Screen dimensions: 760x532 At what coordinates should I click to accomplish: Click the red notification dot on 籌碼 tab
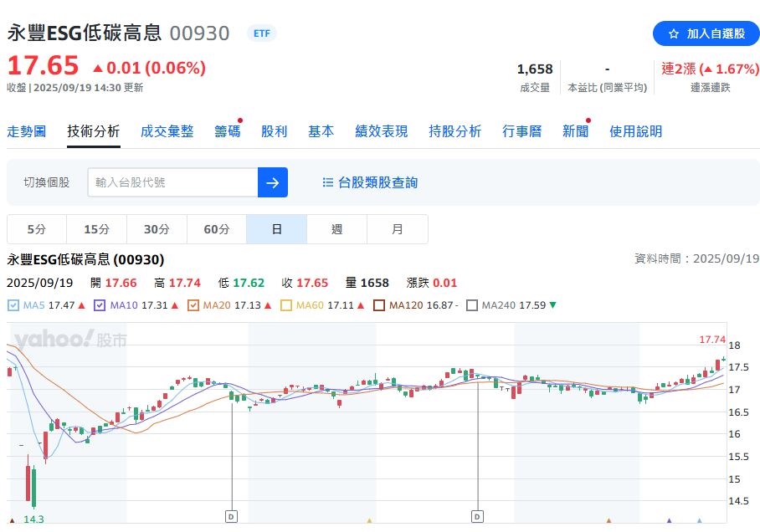238,120
